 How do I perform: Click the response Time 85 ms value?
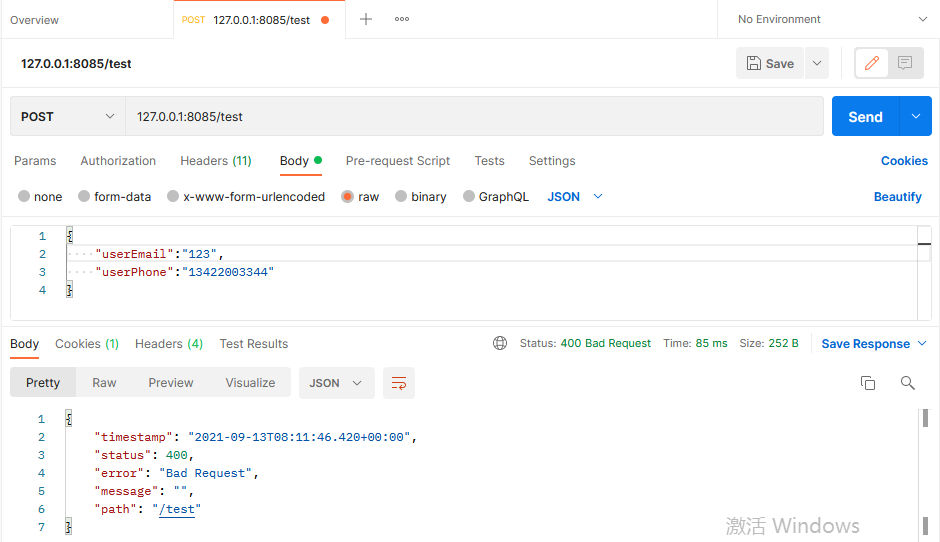coord(711,343)
